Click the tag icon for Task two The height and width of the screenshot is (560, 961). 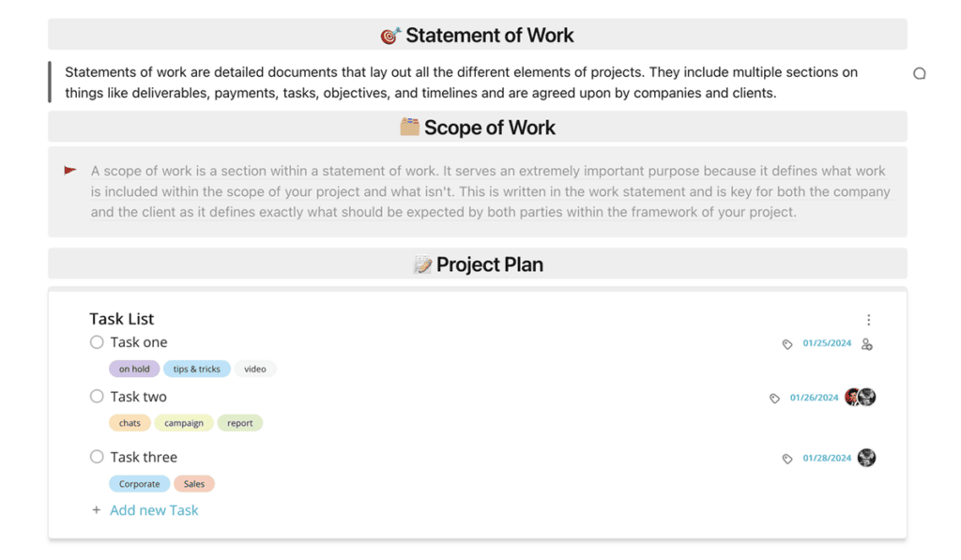774,399
